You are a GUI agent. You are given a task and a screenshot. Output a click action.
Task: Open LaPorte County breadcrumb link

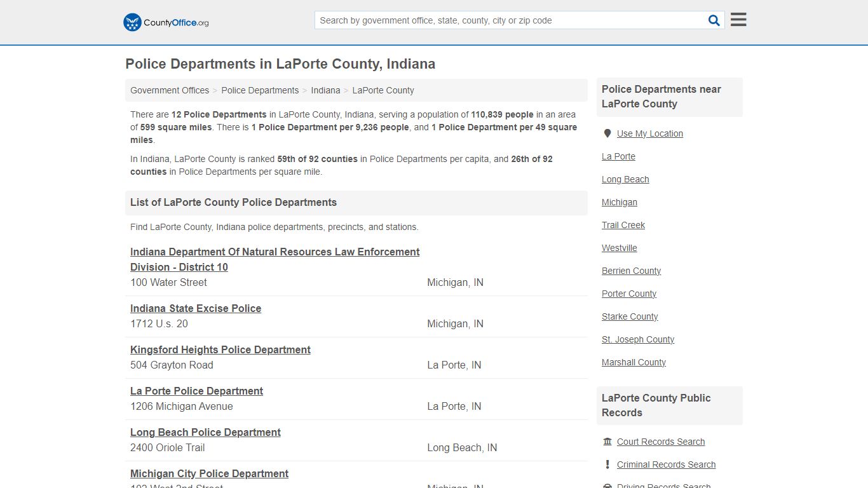click(x=383, y=90)
